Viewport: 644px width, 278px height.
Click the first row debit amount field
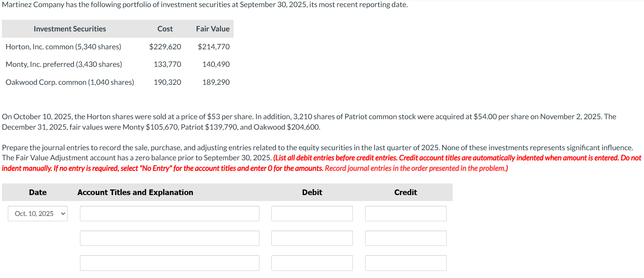[x=312, y=213]
